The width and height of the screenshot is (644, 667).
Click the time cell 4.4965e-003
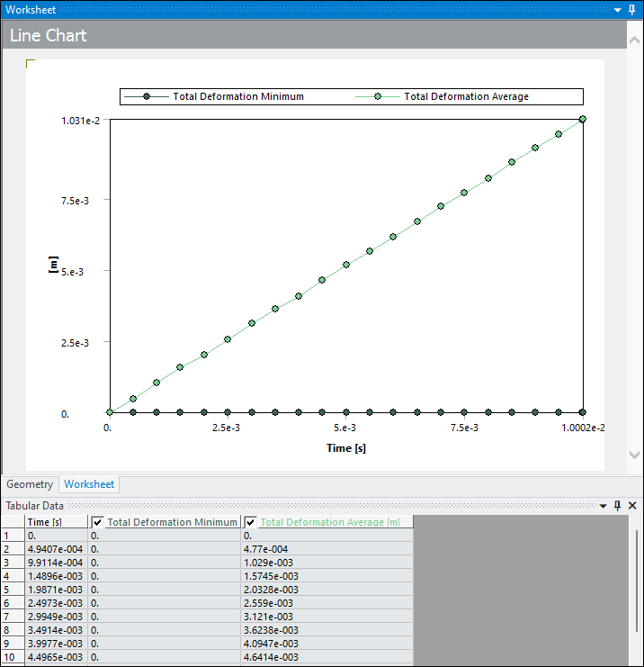pyautogui.click(x=57, y=657)
